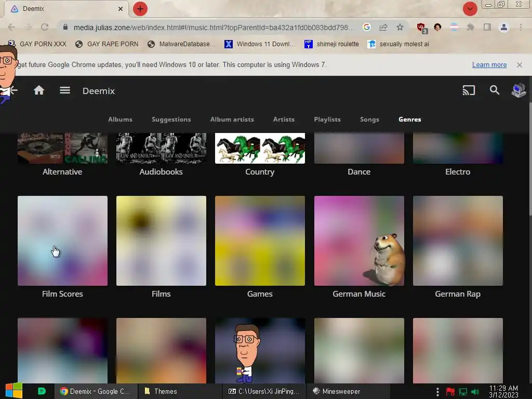Switch to the Albums tab

click(120, 119)
